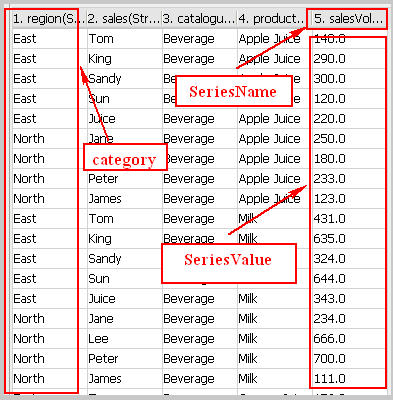Screen dimensions: 393x400
Task: Click the red category annotation label
Action: (x=125, y=157)
